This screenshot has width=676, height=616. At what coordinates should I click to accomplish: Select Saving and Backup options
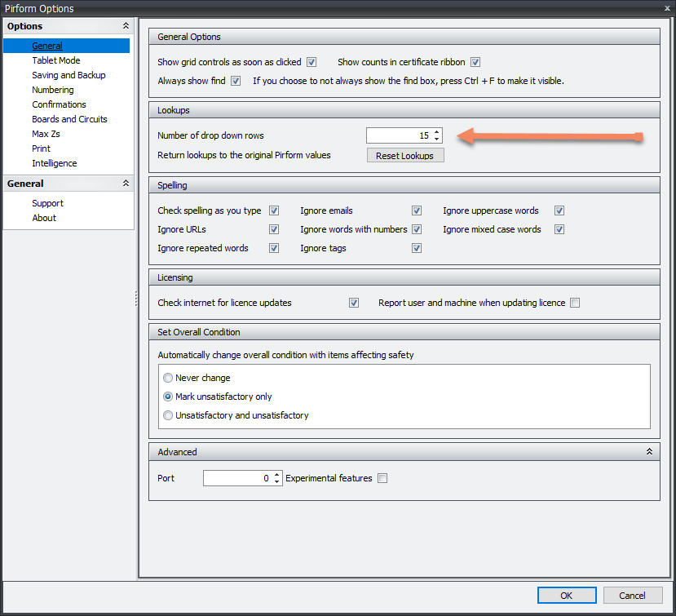[68, 75]
